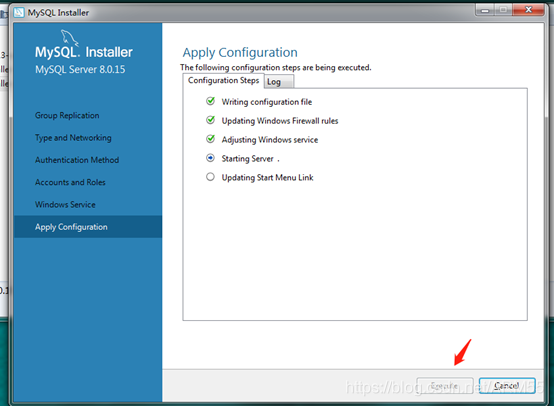554x406 pixels.
Task: Click 'Adjusting Windows service' text
Action: (270, 140)
